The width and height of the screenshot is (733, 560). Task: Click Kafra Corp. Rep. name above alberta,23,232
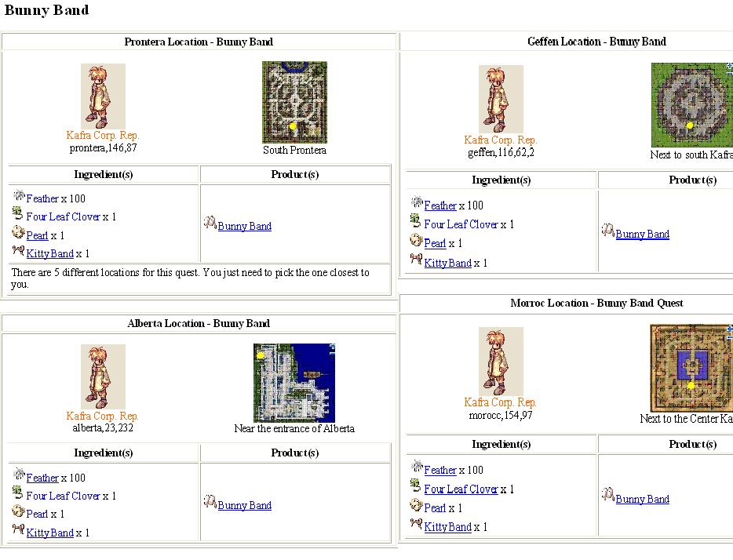pyautogui.click(x=102, y=416)
